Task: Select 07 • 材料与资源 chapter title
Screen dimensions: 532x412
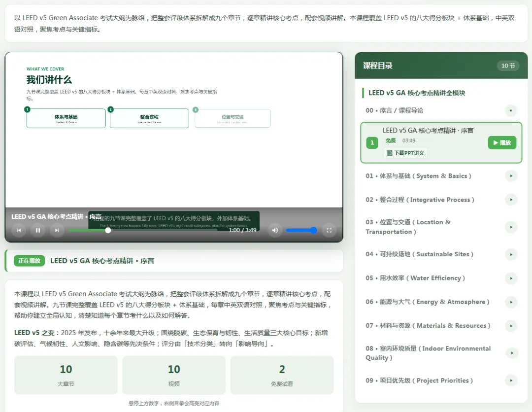Action: click(x=428, y=325)
